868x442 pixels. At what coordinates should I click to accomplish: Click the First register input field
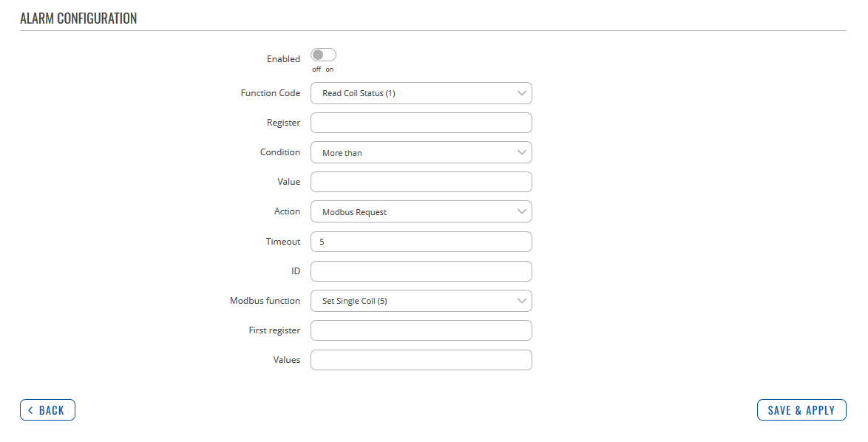[421, 330]
